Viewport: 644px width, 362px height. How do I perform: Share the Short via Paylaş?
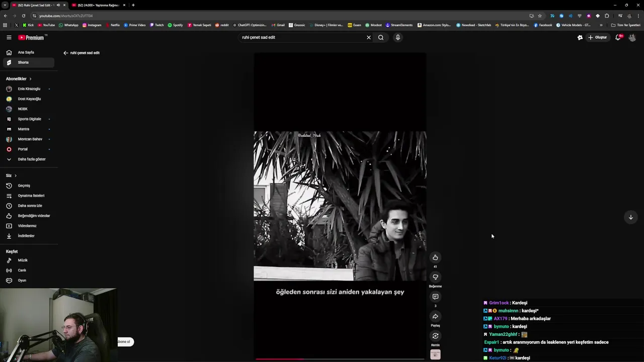435,316
